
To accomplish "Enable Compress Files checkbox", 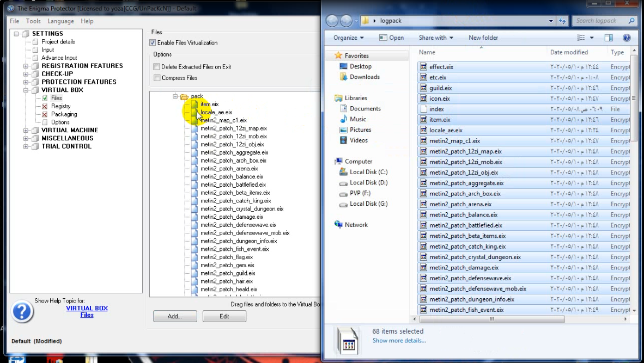I will click(x=156, y=78).
